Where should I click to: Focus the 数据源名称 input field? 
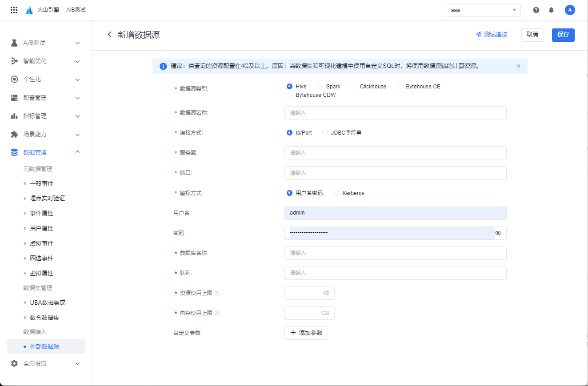tap(396, 113)
